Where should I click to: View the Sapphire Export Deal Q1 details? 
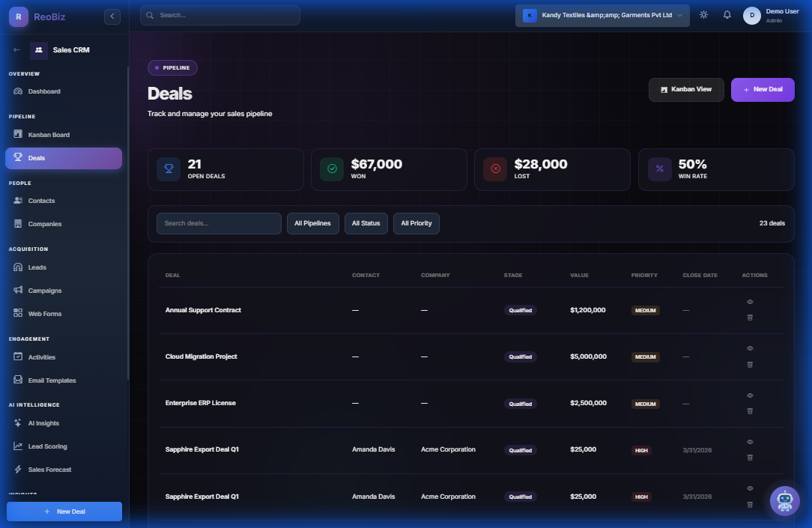click(750, 442)
